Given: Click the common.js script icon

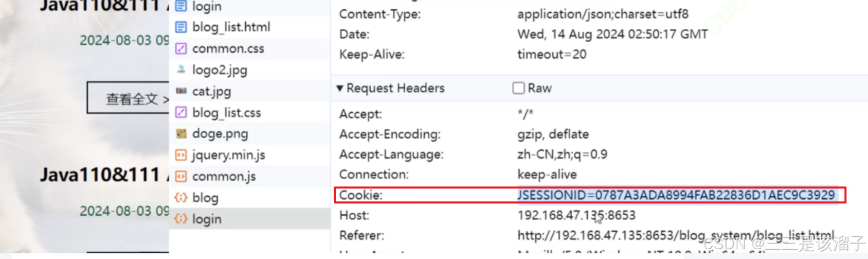Looking at the screenshot, I should coord(181,177).
